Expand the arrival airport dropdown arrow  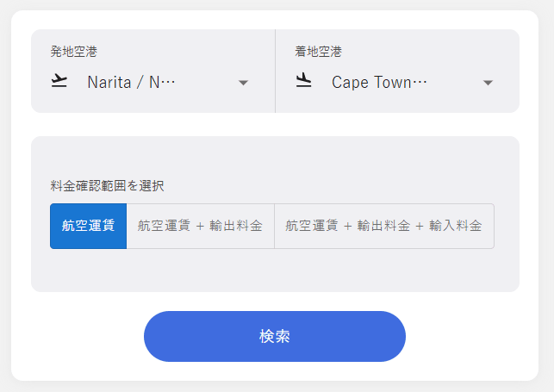[x=488, y=83]
